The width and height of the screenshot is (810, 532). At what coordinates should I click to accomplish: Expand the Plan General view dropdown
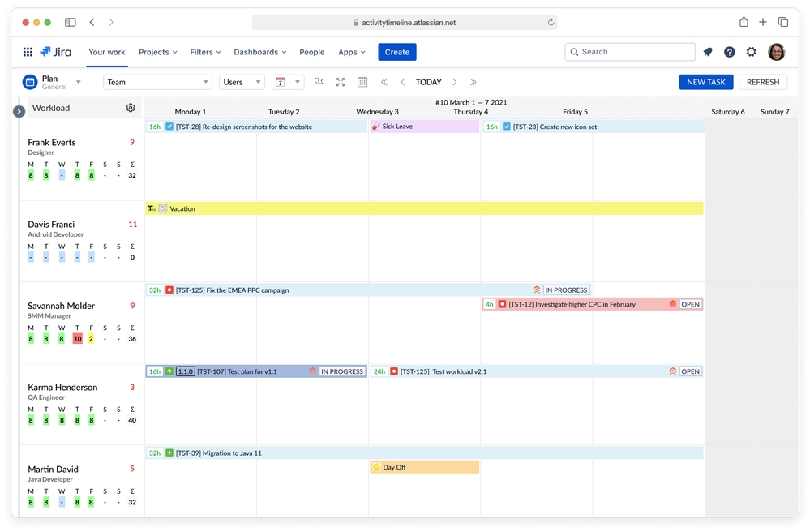point(79,82)
